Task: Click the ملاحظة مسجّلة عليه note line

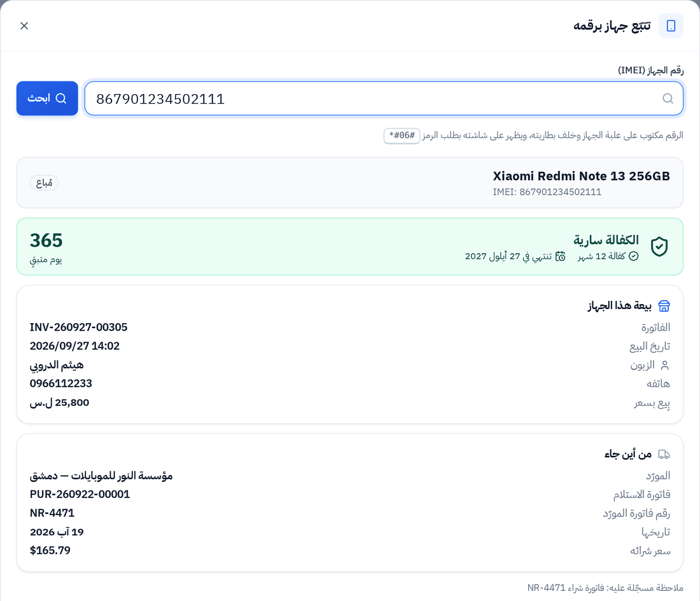Action: tap(605, 588)
